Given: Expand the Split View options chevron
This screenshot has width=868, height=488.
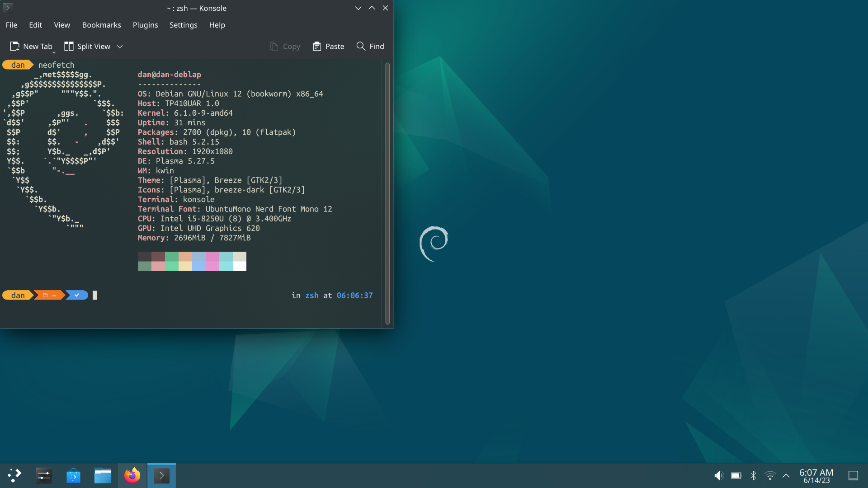Looking at the screenshot, I should pos(120,46).
